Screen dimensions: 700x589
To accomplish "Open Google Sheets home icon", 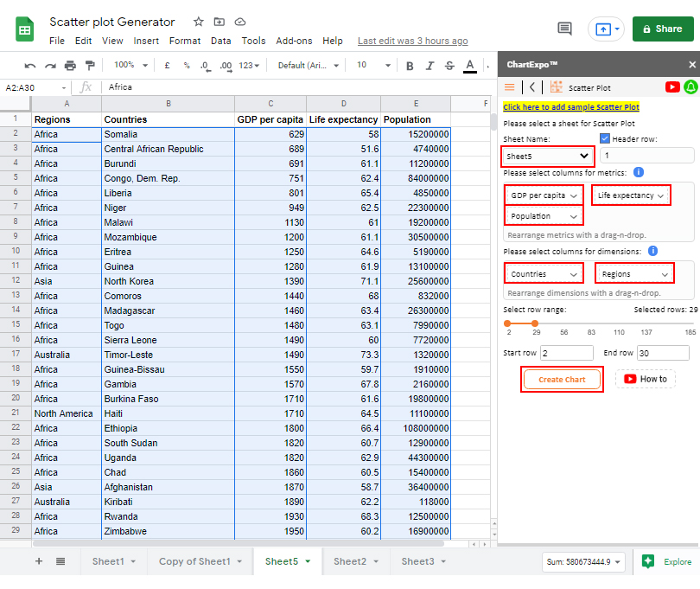I will [x=24, y=29].
